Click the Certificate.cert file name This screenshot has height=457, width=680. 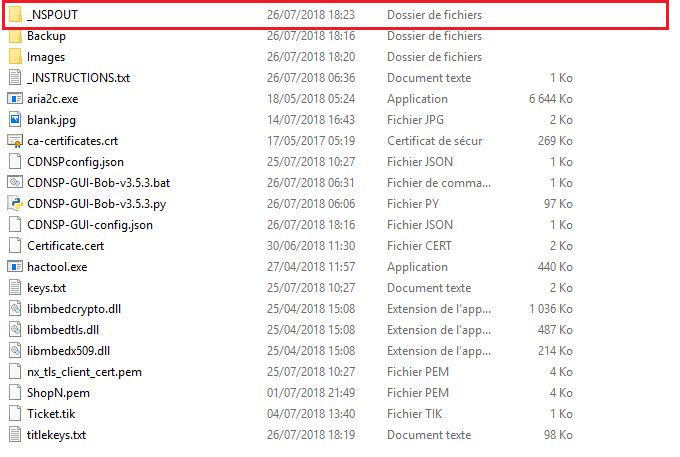(x=65, y=246)
